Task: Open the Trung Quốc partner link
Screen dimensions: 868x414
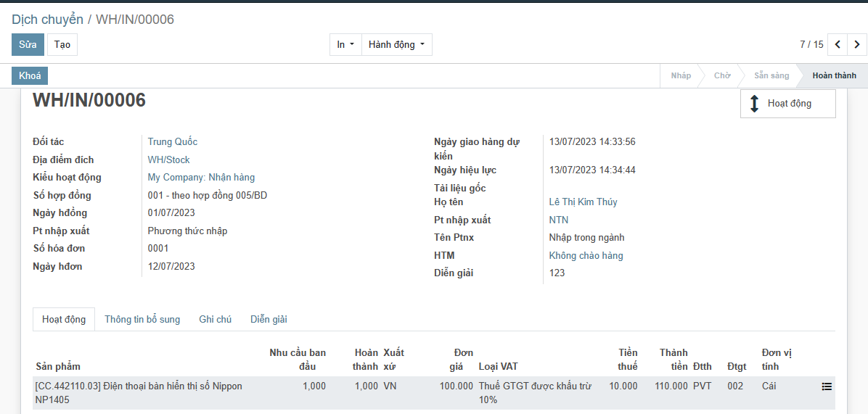Action: tap(173, 141)
